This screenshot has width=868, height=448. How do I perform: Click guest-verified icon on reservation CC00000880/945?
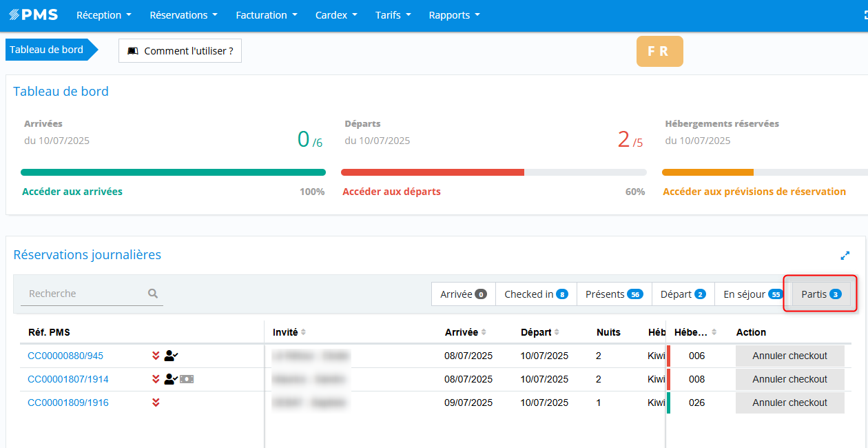(171, 356)
